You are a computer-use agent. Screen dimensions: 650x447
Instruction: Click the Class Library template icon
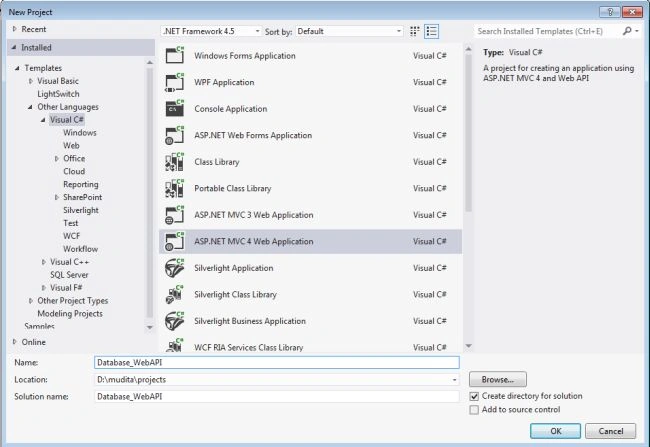(x=175, y=162)
